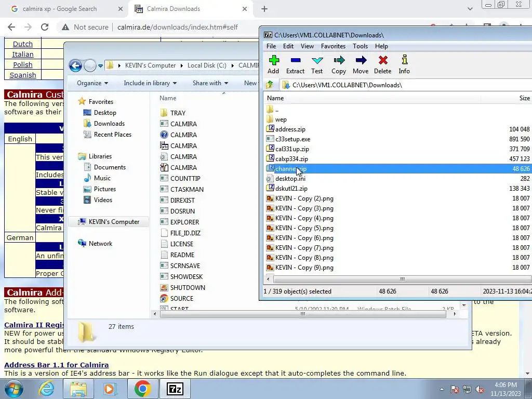Select Desktop under Explorer Favorites
The width and height of the screenshot is (532, 399).
pyautogui.click(x=105, y=113)
